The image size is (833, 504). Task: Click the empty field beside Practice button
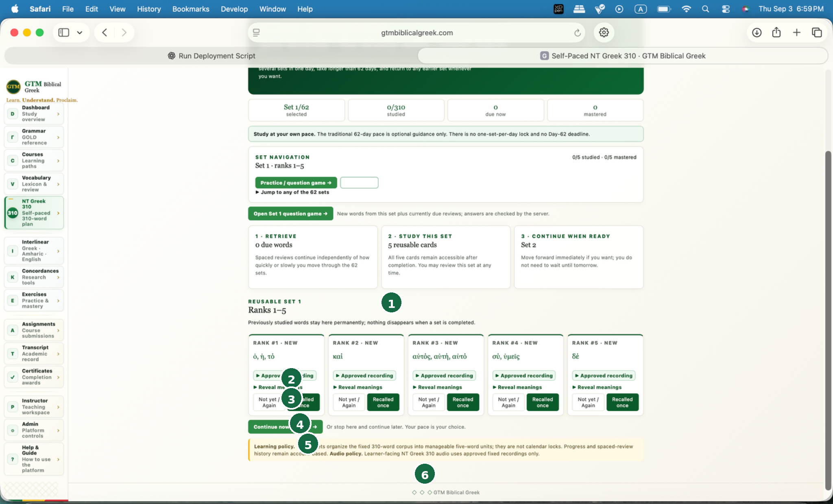pos(359,183)
